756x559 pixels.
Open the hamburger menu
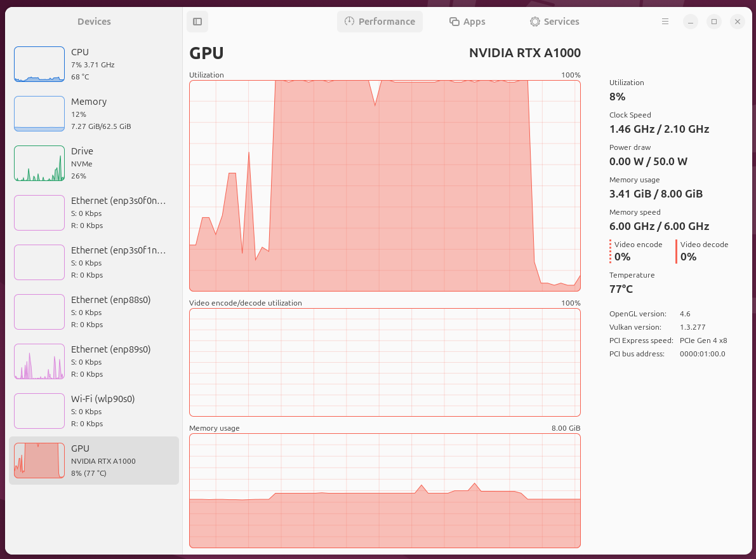point(665,21)
